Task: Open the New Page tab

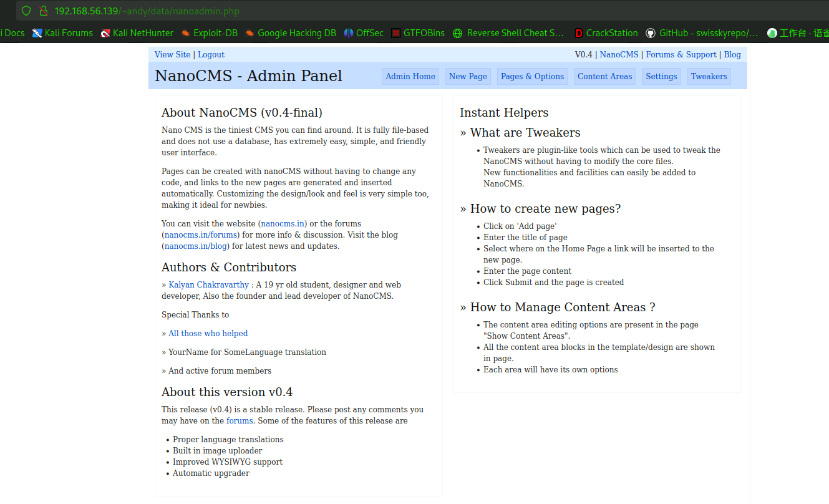Action: pos(468,76)
